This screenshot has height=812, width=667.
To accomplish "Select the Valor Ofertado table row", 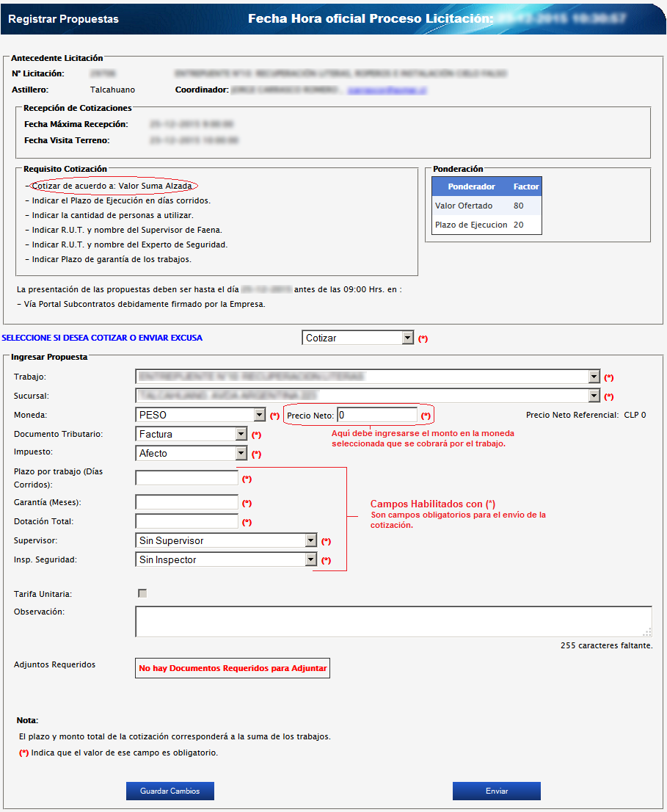I will [487, 206].
